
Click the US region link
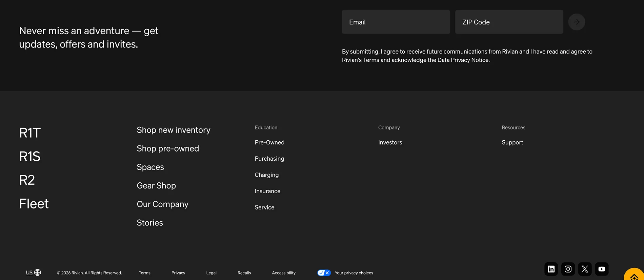pyautogui.click(x=29, y=273)
